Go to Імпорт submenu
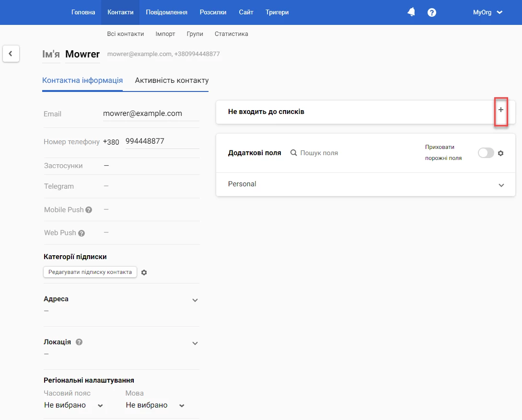 pyautogui.click(x=165, y=34)
